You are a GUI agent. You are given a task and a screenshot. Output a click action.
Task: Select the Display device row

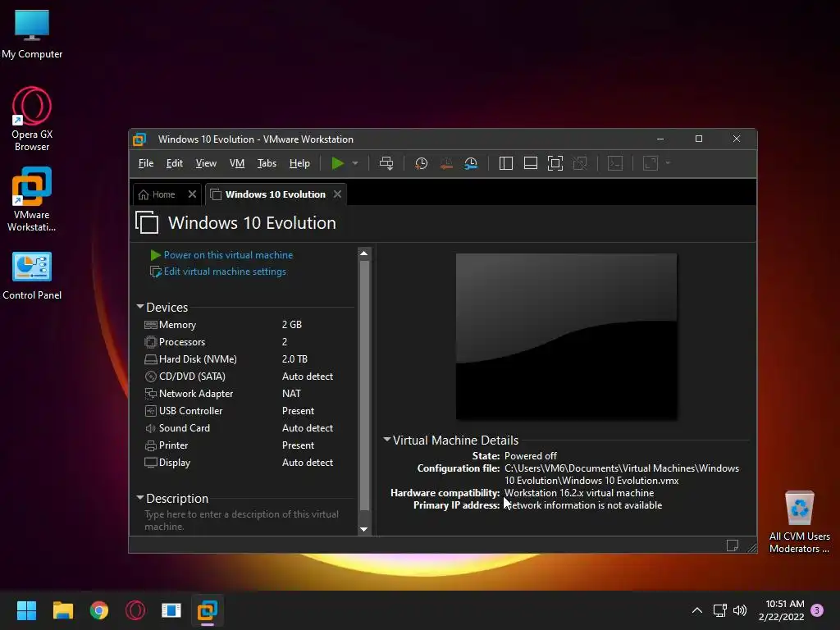(x=248, y=463)
